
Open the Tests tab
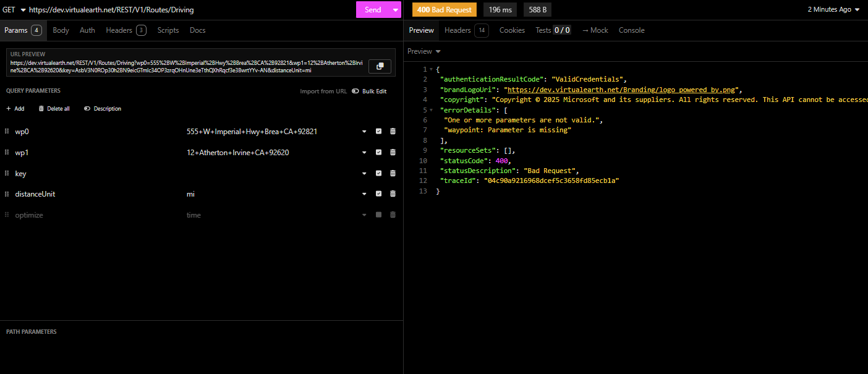pos(553,30)
